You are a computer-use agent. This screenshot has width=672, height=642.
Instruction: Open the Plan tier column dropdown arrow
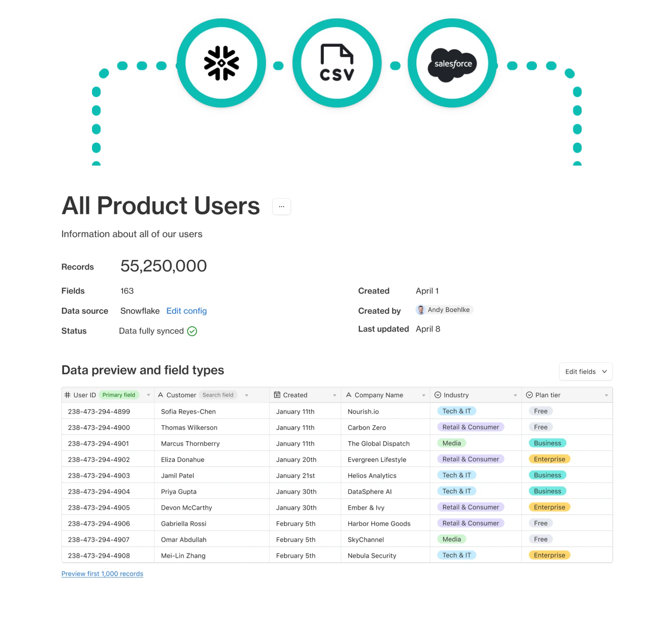606,396
